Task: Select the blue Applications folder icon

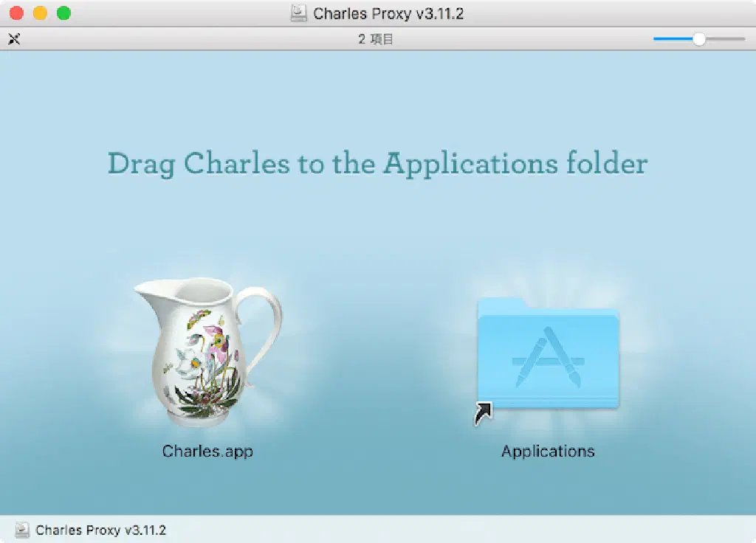Action: click(548, 354)
